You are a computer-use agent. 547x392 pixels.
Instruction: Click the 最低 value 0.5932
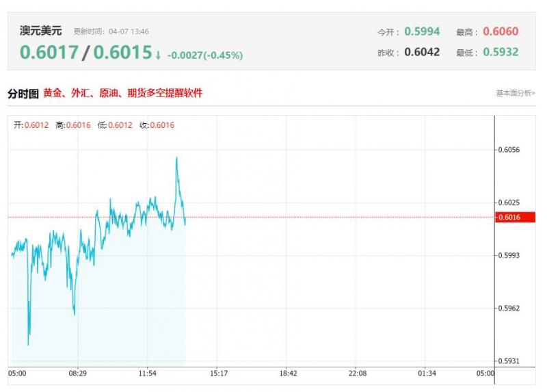coord(501,52)
